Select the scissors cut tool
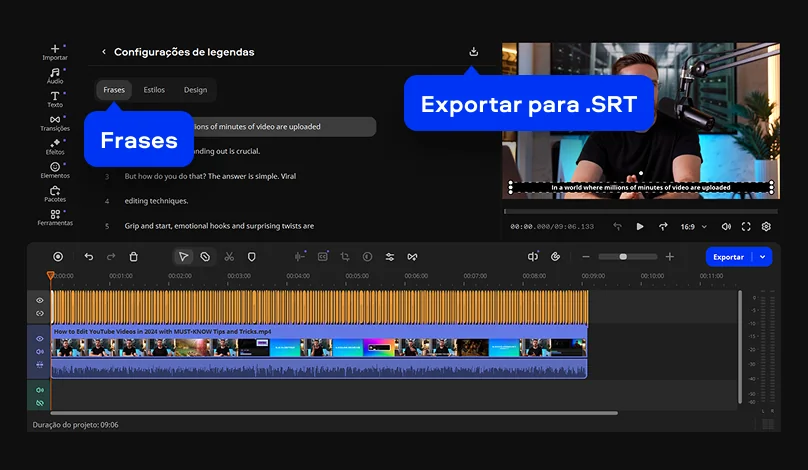Image resolution: width=808 pixels, height=470 pixels. [x=229, y=257]
